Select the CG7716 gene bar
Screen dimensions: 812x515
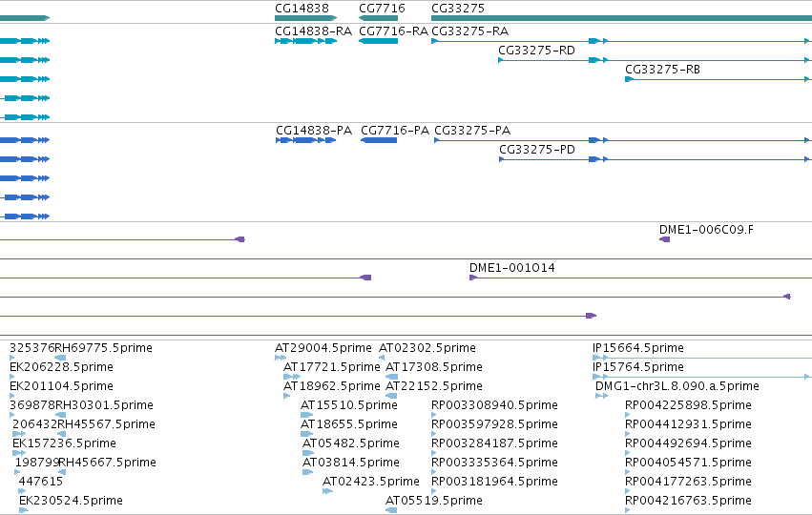(378, 18)
